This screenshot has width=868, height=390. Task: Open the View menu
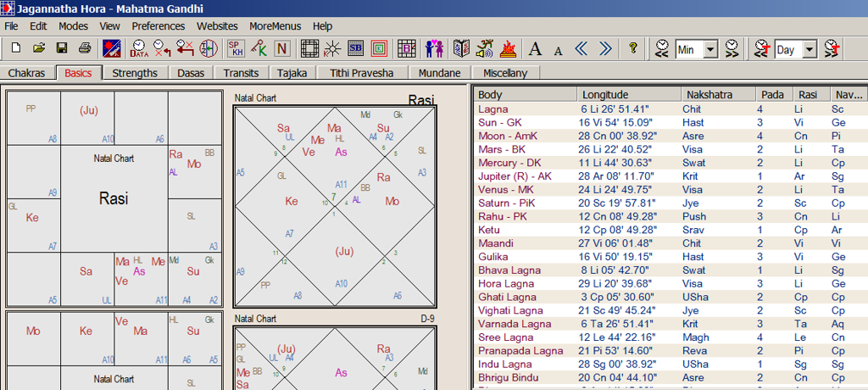(109, 26)
